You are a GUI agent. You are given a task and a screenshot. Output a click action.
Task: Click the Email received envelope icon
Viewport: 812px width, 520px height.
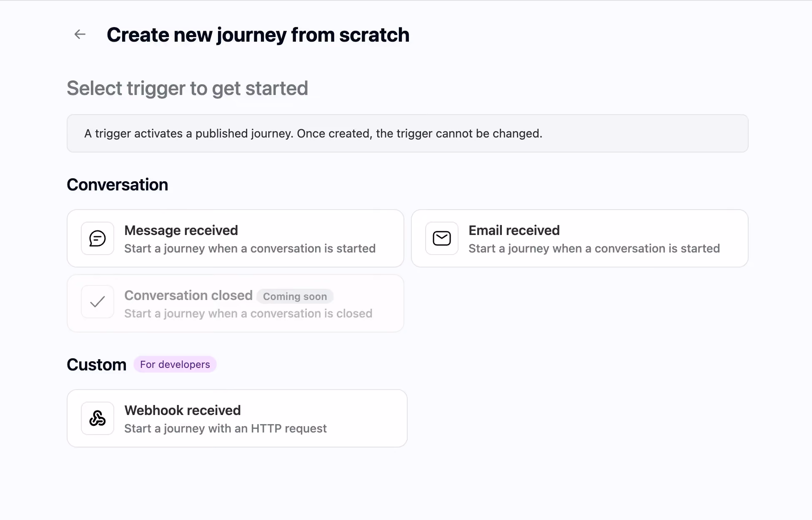pyautogui.click(x=442, y=238)
